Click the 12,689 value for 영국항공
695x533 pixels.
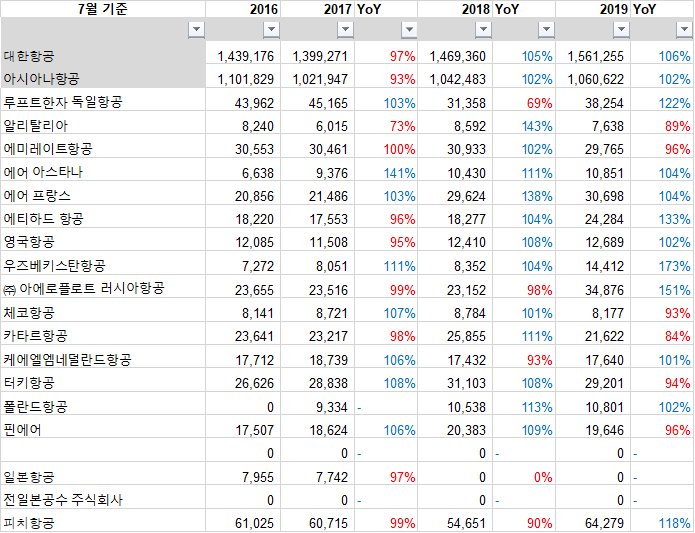tap(604, 242)
